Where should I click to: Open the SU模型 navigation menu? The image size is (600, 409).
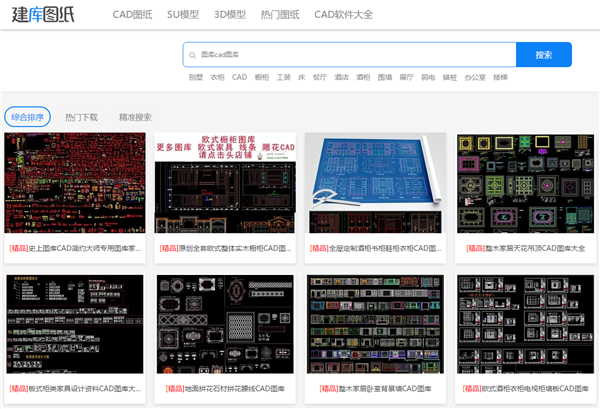(183, 15)
